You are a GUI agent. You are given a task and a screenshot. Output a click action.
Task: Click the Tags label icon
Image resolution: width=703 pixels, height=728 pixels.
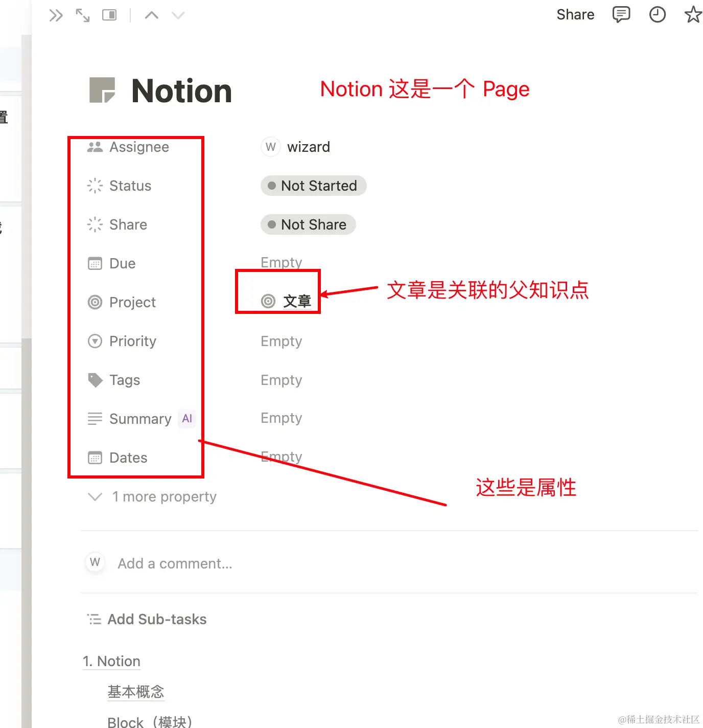[95, 380]
